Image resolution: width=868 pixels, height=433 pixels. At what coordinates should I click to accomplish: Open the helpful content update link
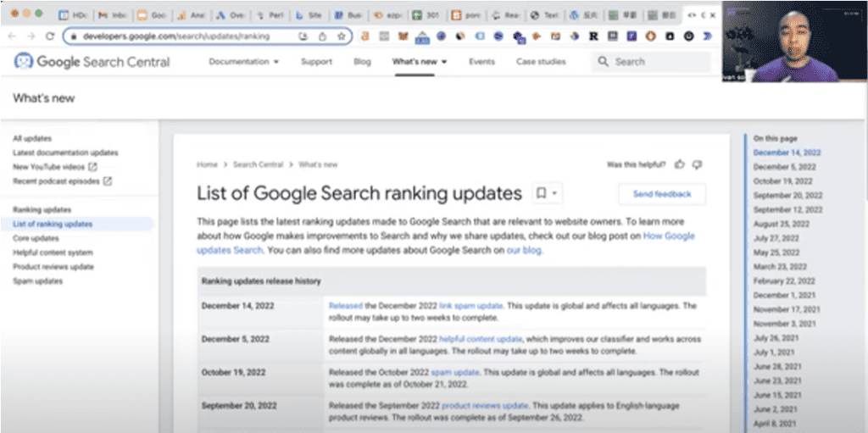point(481,339)
